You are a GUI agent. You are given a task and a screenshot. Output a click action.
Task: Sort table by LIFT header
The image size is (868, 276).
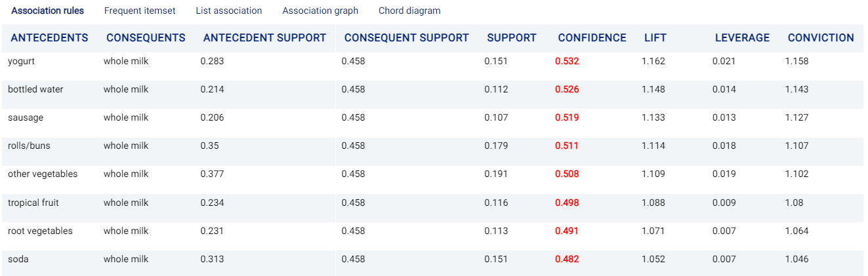(655, 38)
